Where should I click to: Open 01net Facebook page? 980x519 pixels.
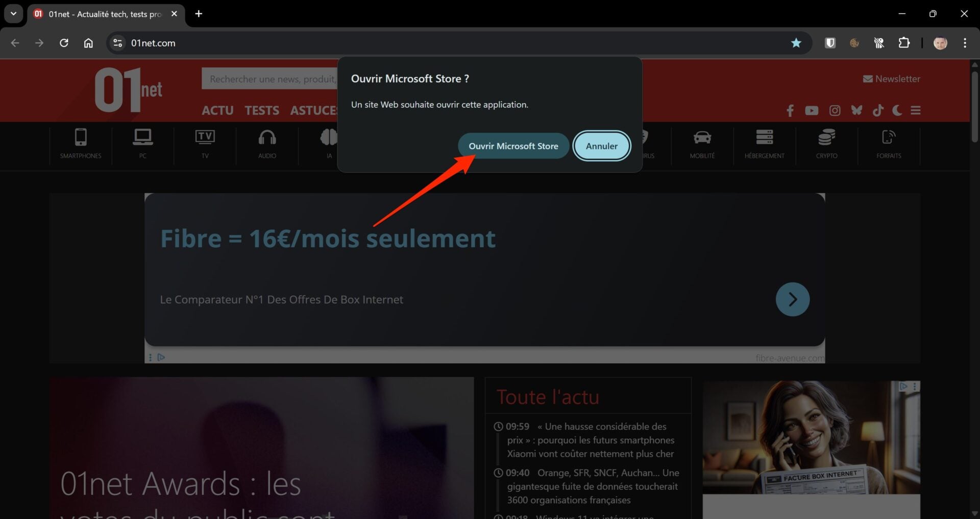pos(790,110)
